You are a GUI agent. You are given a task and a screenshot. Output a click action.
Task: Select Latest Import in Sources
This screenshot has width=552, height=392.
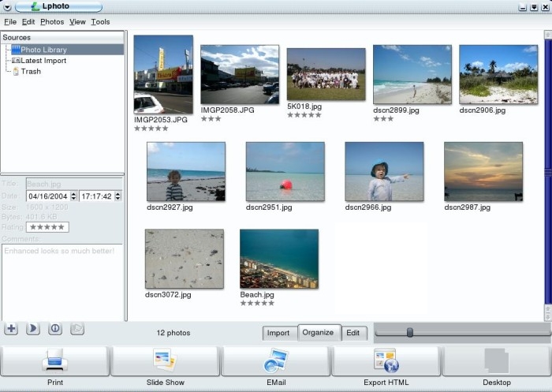[x=39, y=61]
